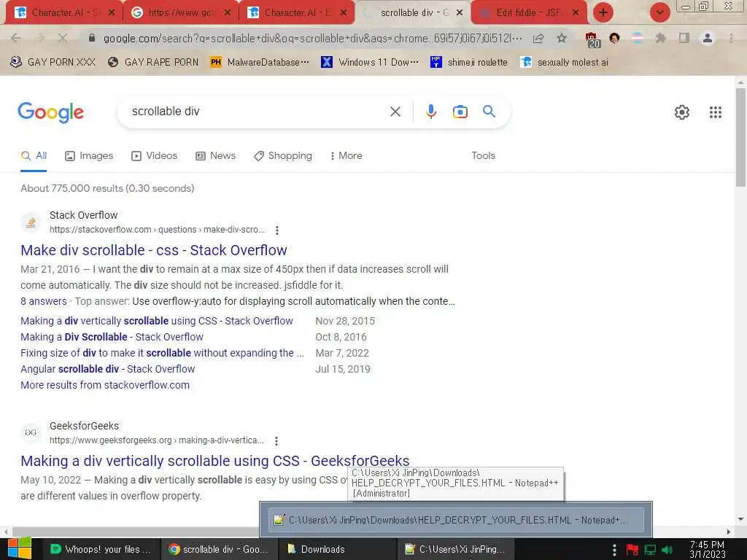747x560 pixels.
Task: Switch to Edit fiddle JSFiddle tab
Action: 529,13
